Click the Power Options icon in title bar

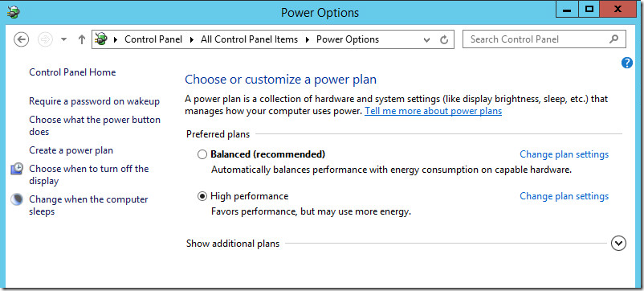click(14, 12)
